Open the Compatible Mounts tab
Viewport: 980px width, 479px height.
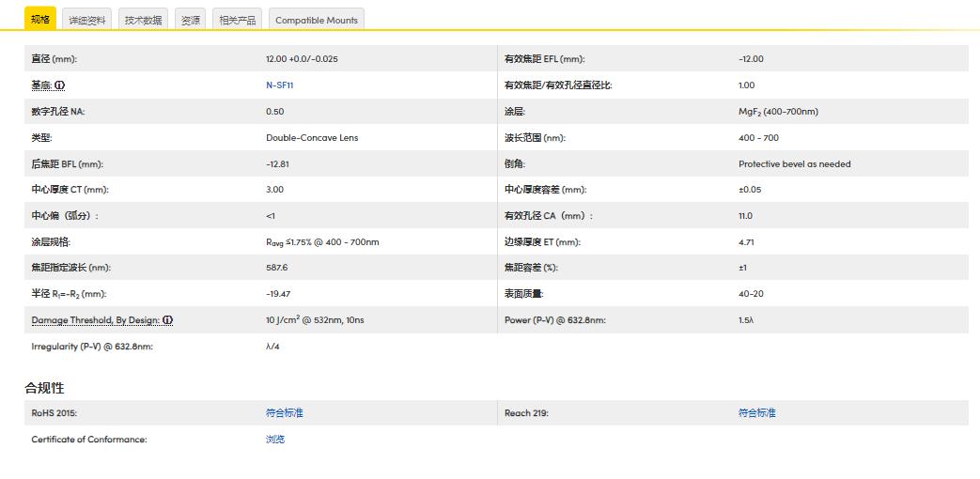coord(316,20)
